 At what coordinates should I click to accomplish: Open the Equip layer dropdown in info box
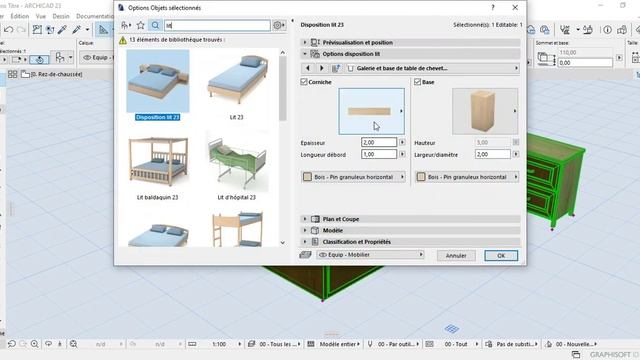coord(97,58)
